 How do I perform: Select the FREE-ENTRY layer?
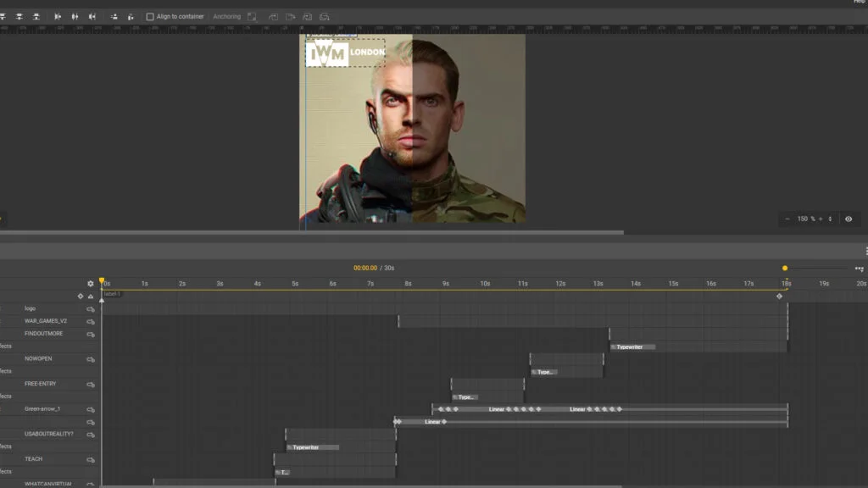click(x=41, y=384)
